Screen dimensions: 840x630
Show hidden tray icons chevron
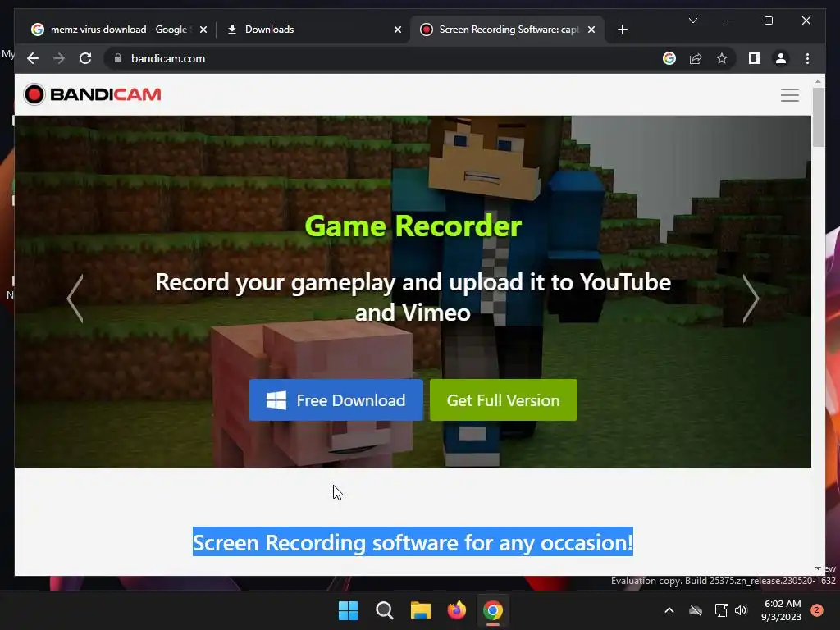pos(669,610)
